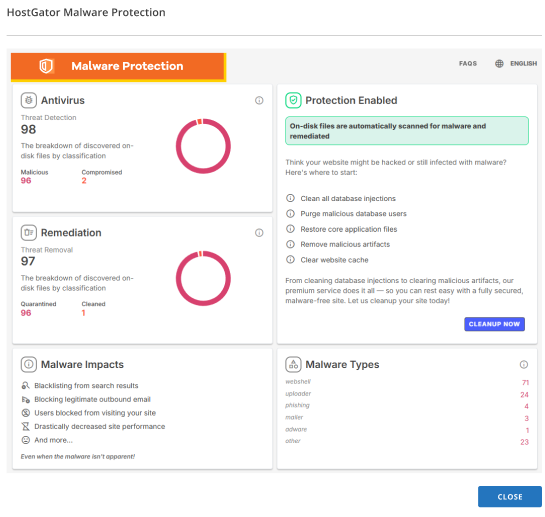Click the globe language icon

click(499, 64)
